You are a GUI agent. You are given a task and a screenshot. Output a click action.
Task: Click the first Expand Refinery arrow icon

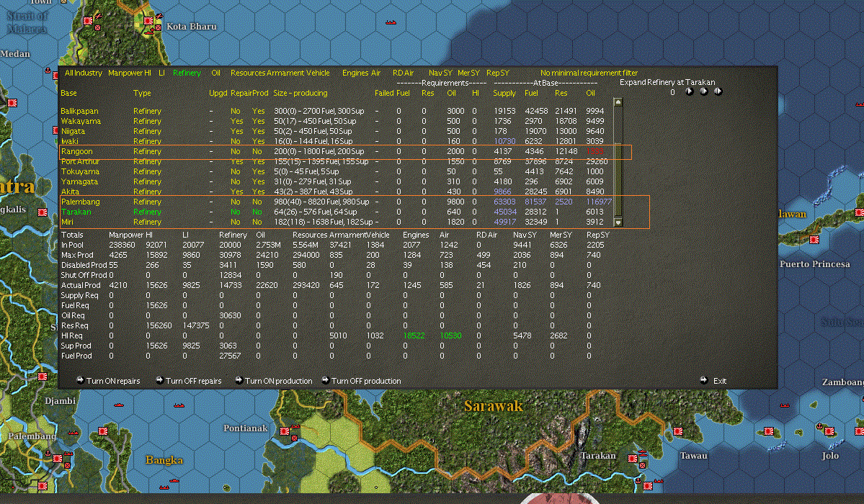tap(690, 91)
